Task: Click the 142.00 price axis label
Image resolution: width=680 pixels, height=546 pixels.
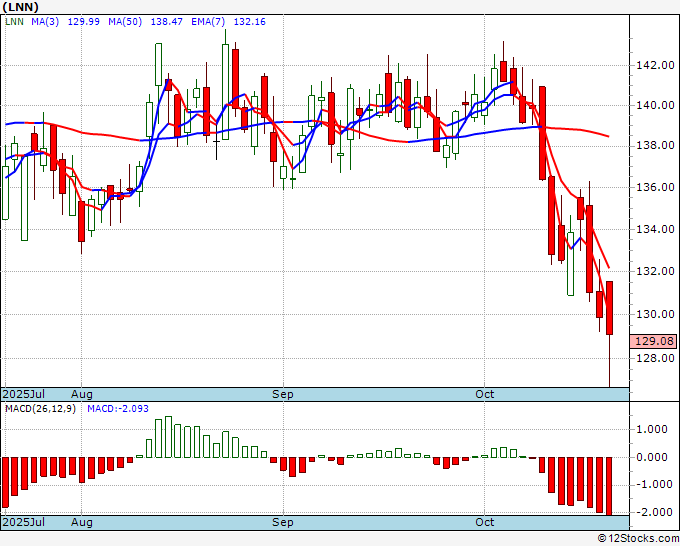Action: click(655, 65)
